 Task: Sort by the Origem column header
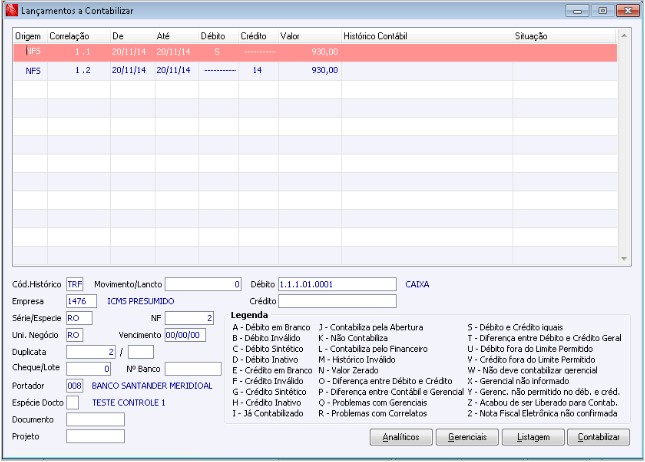click(27, 35)
